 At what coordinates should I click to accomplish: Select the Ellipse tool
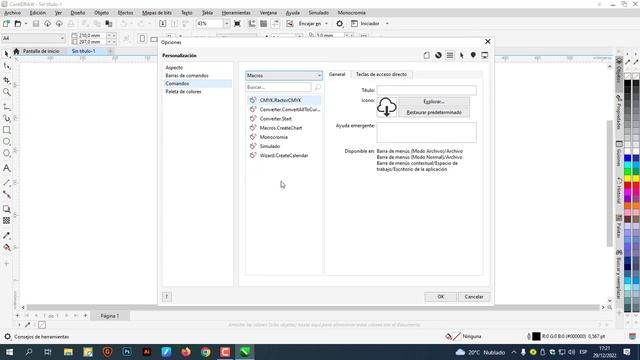(7, 142)
